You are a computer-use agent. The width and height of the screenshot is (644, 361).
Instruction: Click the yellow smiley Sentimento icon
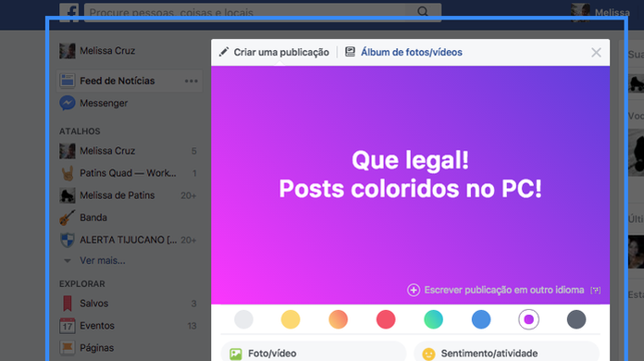pyautogui.click(x=428, y=354)
